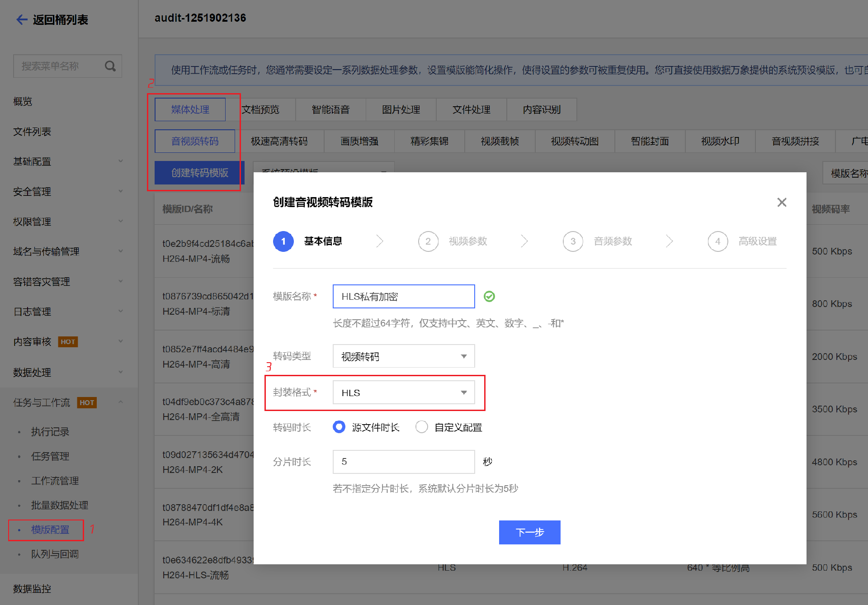Open 模版配置 in sidebar
The height and width of the screenshot is (605, 868).
(50, 529)
